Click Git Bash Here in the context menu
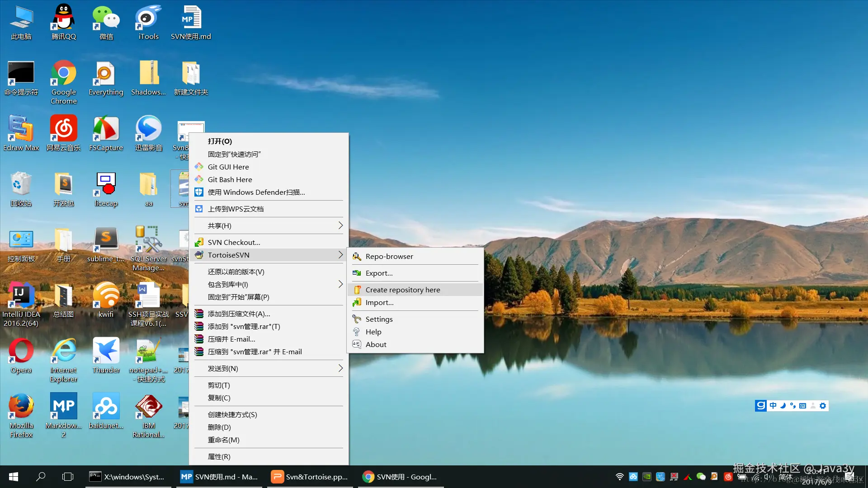Screen dimensions: 868x488 pos(230,179)
